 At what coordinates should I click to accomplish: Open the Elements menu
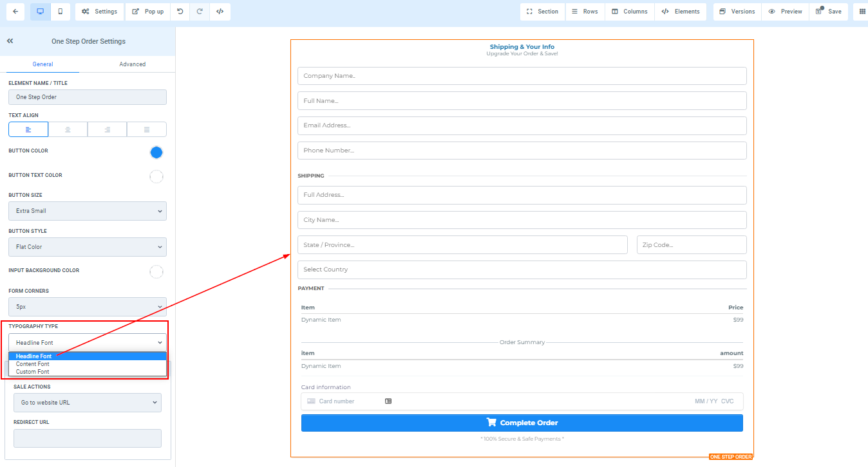pyautogui.click(x=681, y=12)
